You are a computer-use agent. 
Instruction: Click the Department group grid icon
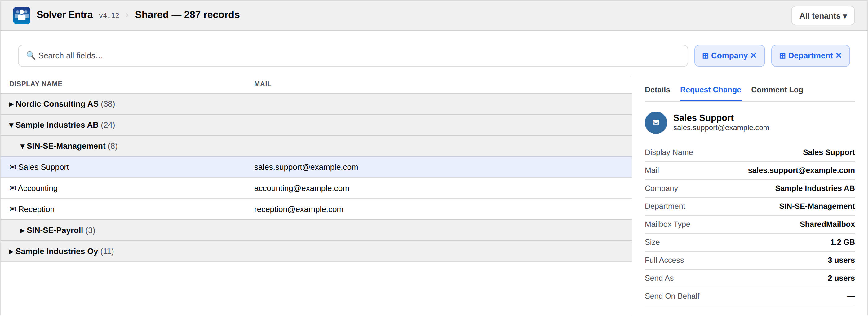pos(782,56)
